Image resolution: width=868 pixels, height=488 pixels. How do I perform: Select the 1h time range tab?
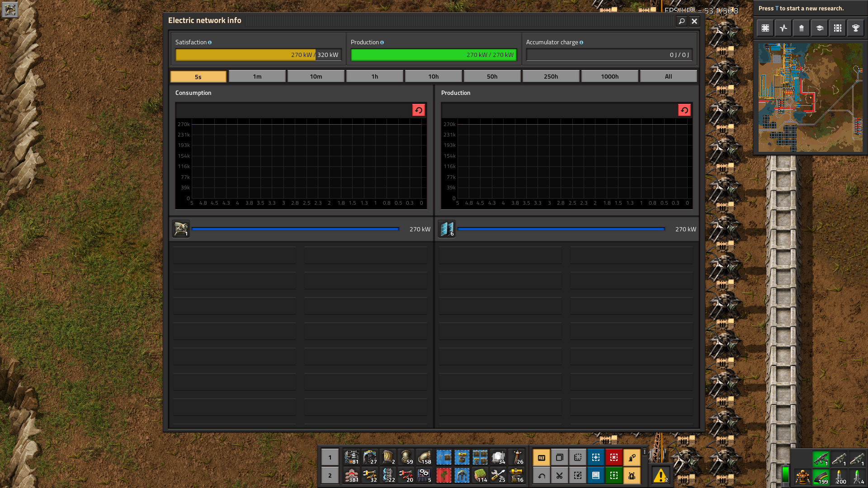[375, 77]
